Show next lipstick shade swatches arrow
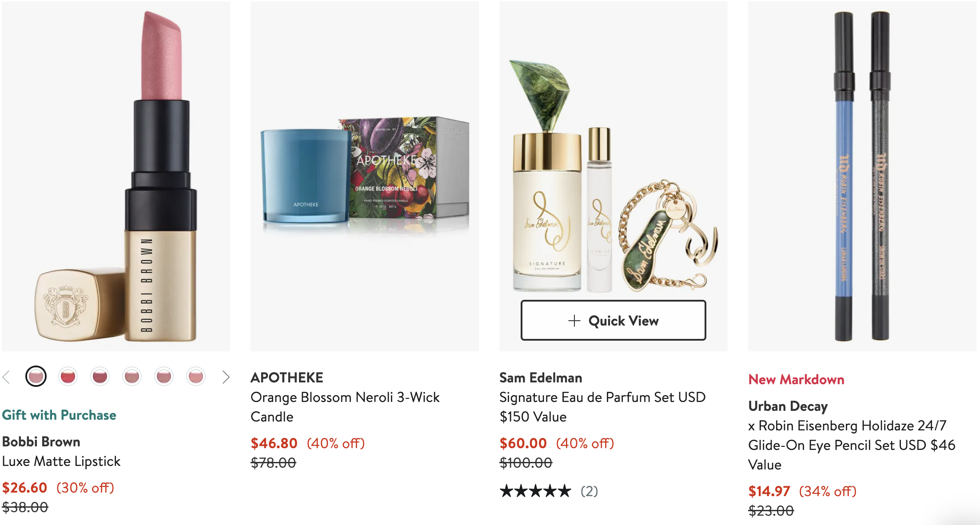Screen dimensions: 980x525 pos(226,377)
